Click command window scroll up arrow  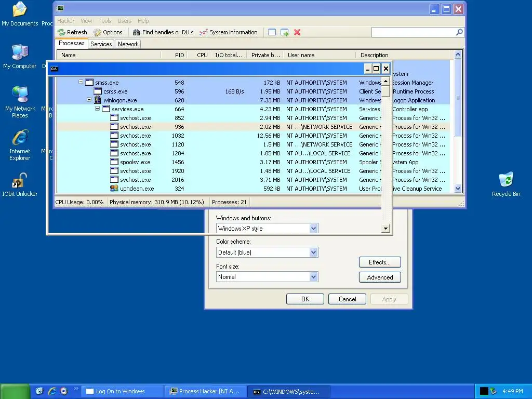click(x=385, y=82)
